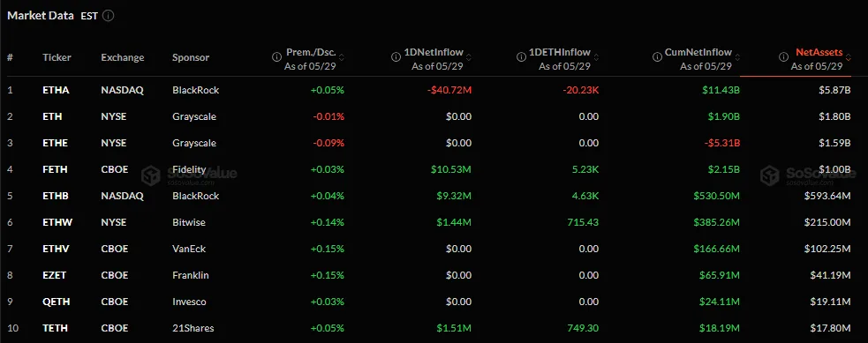
Task: Click the $385.26M cumulative inflow value
Action: point(717,222)
